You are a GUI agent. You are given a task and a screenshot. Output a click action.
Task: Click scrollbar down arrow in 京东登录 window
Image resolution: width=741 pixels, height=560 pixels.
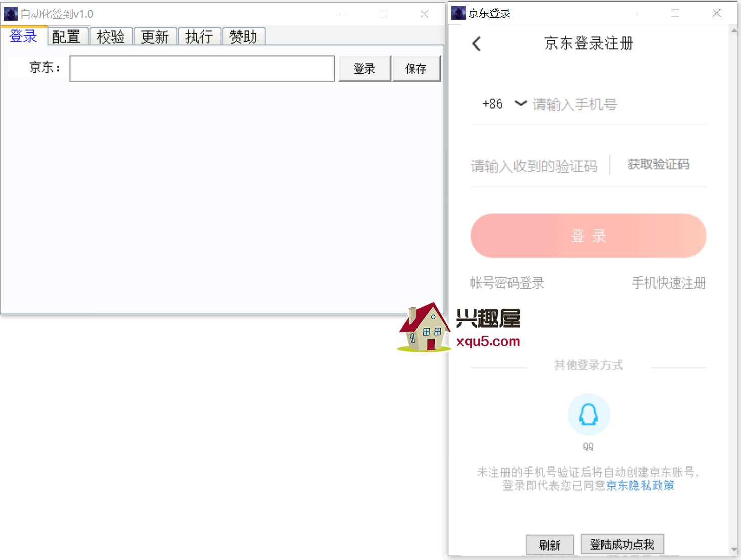point(734,550)
